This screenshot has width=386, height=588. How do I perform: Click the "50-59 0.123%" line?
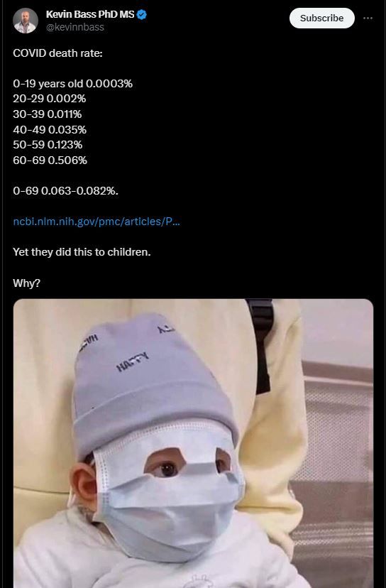[x=48, y=145]
